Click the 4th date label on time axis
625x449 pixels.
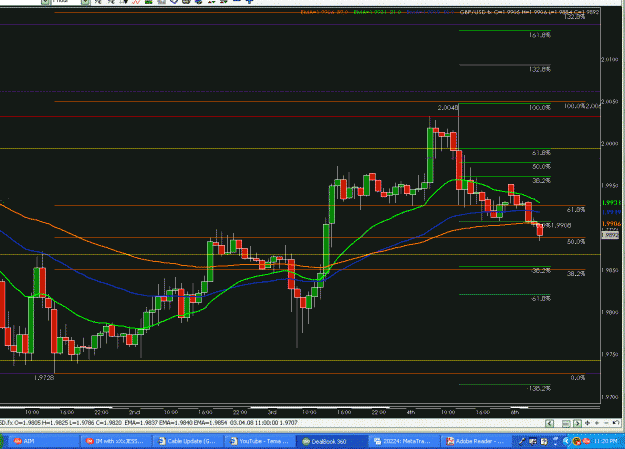411,412
